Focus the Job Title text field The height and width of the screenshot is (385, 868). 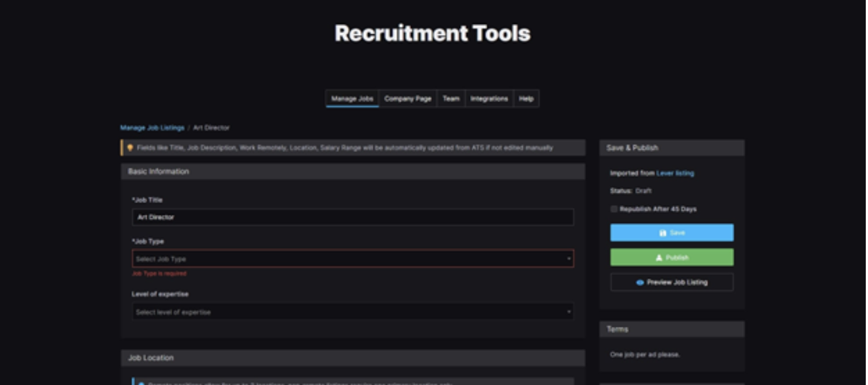tap(352, 217)
